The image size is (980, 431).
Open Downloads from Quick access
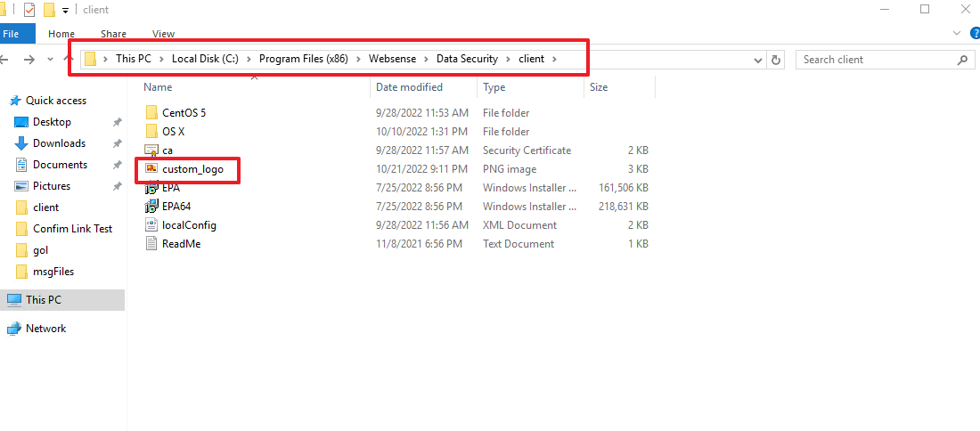(59, 143)
